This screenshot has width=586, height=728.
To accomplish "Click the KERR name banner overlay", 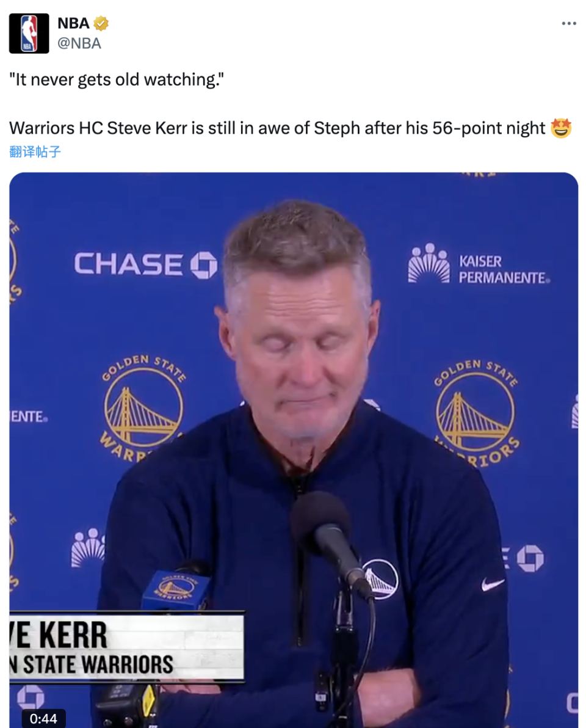I will pyautogui.click(x=127, y=647).
